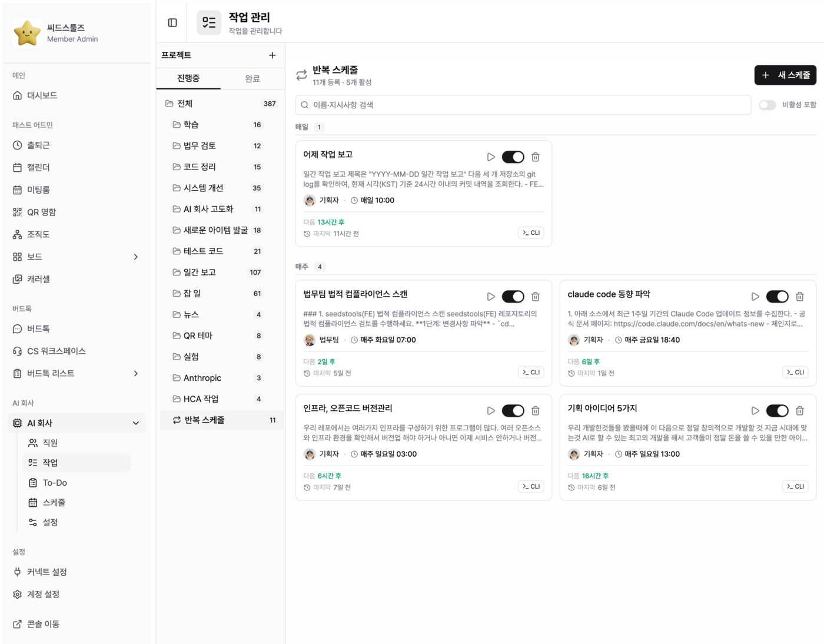Run the 법무팀 법적 컴플라이언스 스캔 schedule
The image size is (824, 644).
(x=491, y=297)
